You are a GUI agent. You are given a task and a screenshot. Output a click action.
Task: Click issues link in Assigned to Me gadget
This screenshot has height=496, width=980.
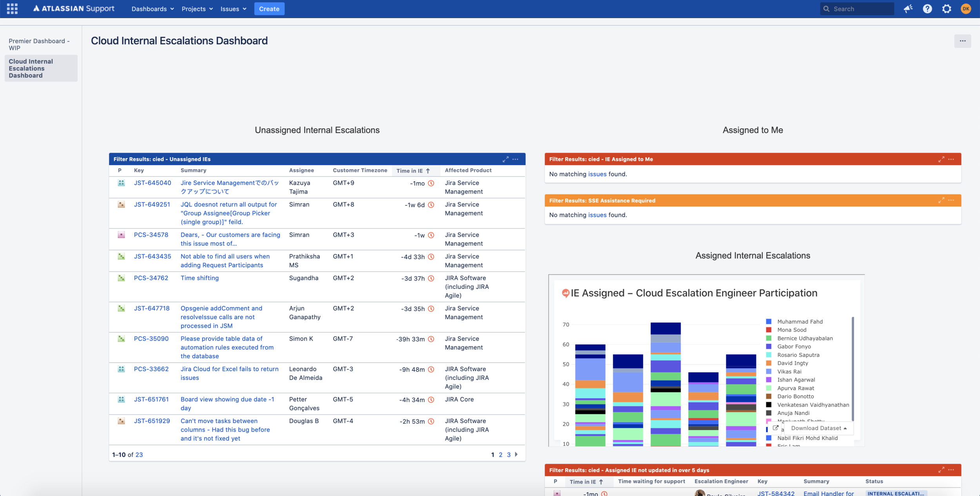pyautogui.click(x=597, y=174)
